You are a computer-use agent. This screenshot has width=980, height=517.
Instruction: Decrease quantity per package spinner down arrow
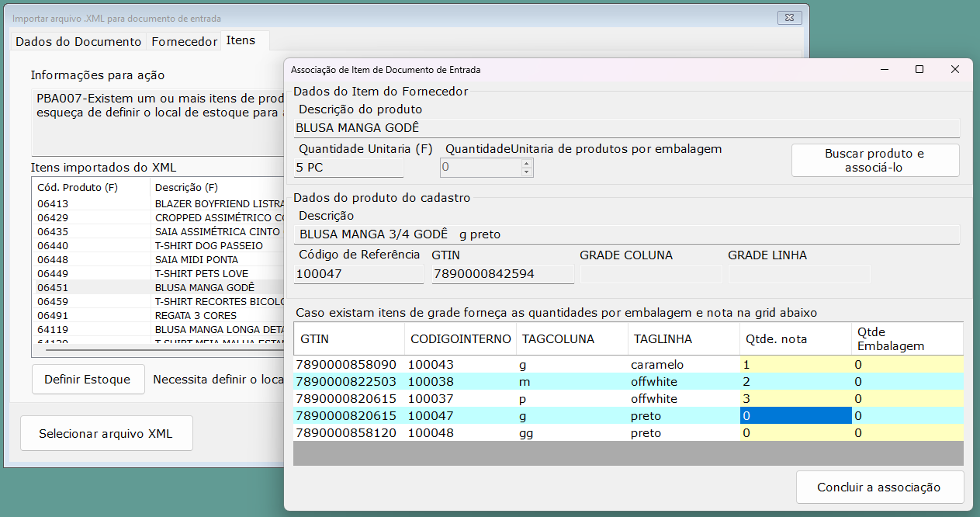(x=527, y=172)
